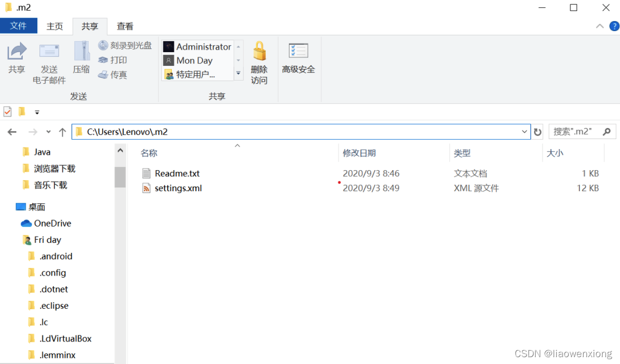Refresh the current folder view
The width and height of the screenshot is (620, 364).
tap(537, 132)
